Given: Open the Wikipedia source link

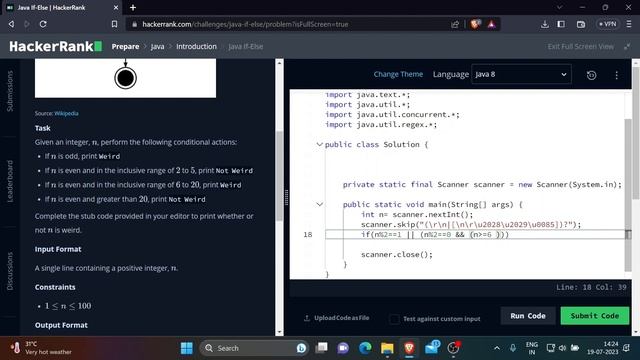Looking at the screenshot, I should (x=66, y=113).
